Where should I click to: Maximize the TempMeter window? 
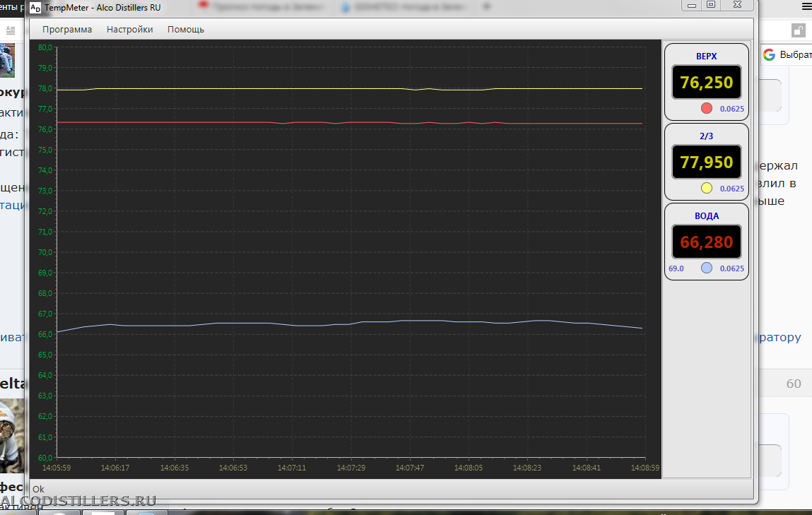click(x=711, y=5)
